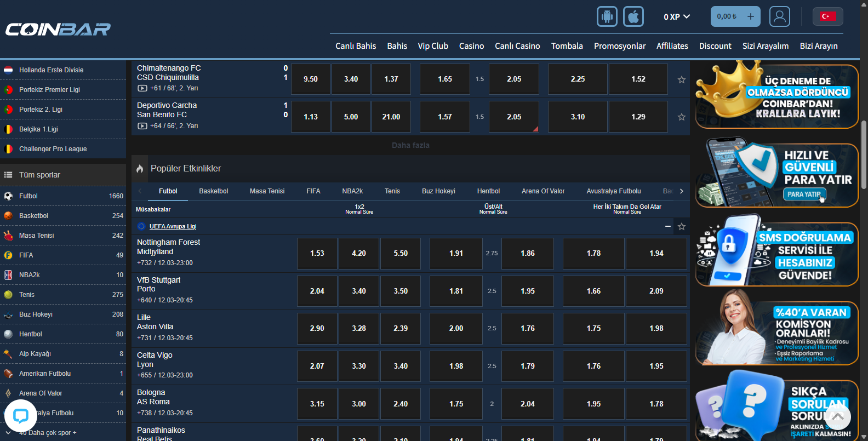The height and width of the screenshot is (441, 868).
Task: Toggle favorite star for Deportivo Carcha match
Action: click(681, 117)
